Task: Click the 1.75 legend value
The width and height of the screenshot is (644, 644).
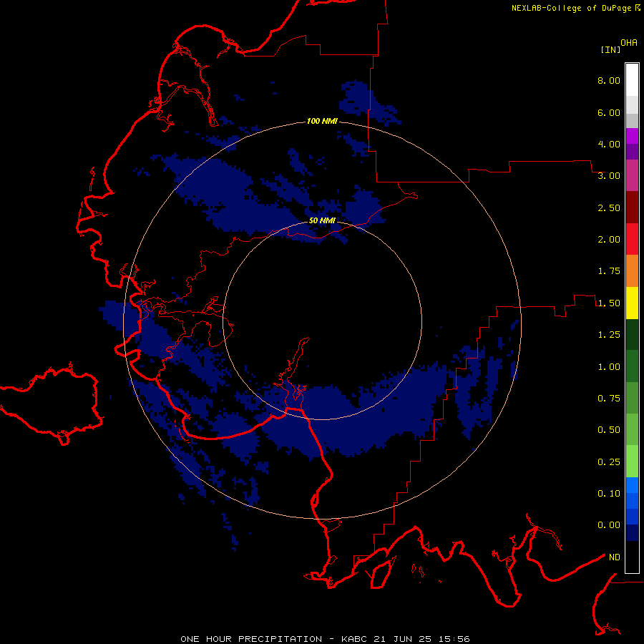Action: (609, 271)
